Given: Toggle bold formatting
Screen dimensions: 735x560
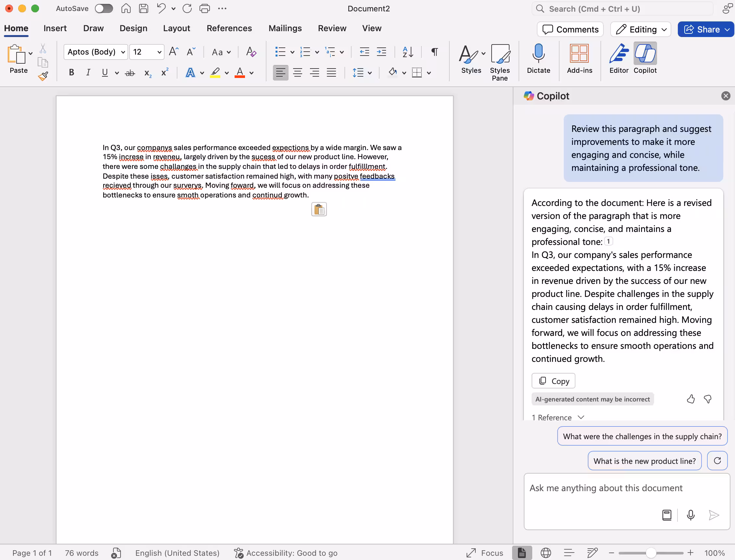Looking at the screenshot, I should coord(71,72).
